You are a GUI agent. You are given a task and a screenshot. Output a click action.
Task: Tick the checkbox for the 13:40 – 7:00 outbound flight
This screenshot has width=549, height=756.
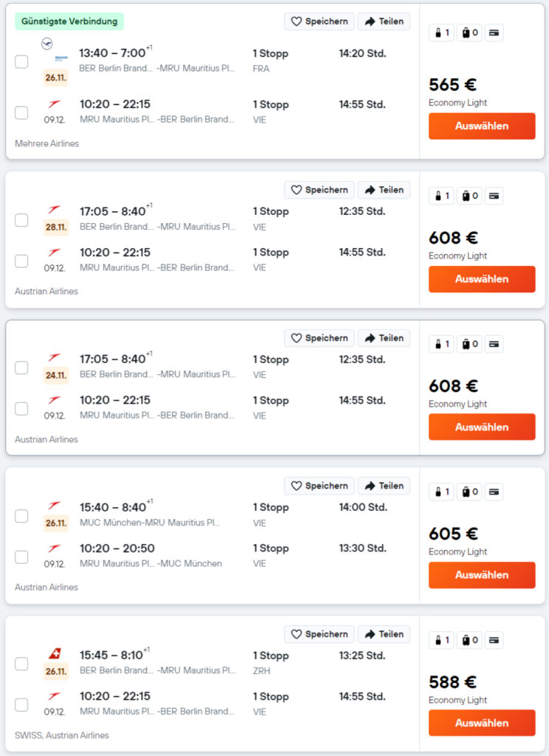21,61
